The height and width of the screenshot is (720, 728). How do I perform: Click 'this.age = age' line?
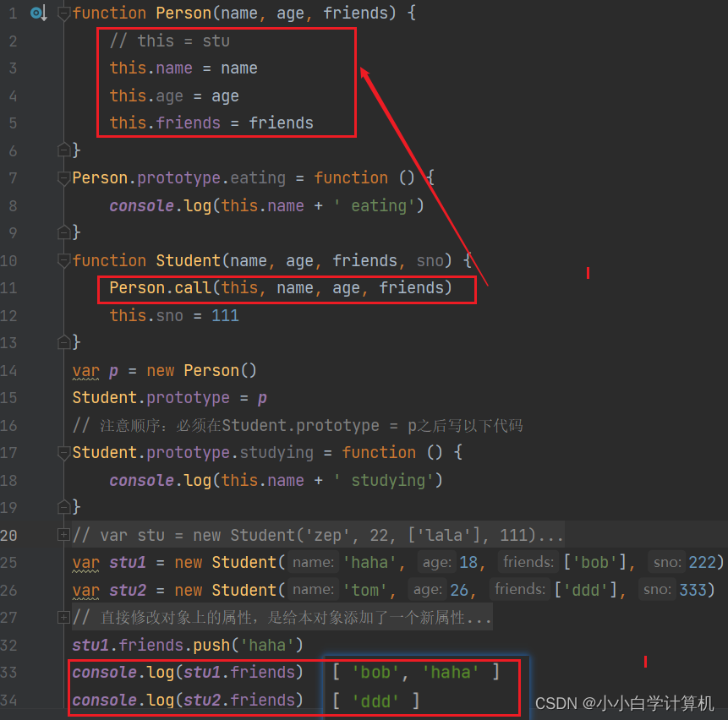[174, 96]
